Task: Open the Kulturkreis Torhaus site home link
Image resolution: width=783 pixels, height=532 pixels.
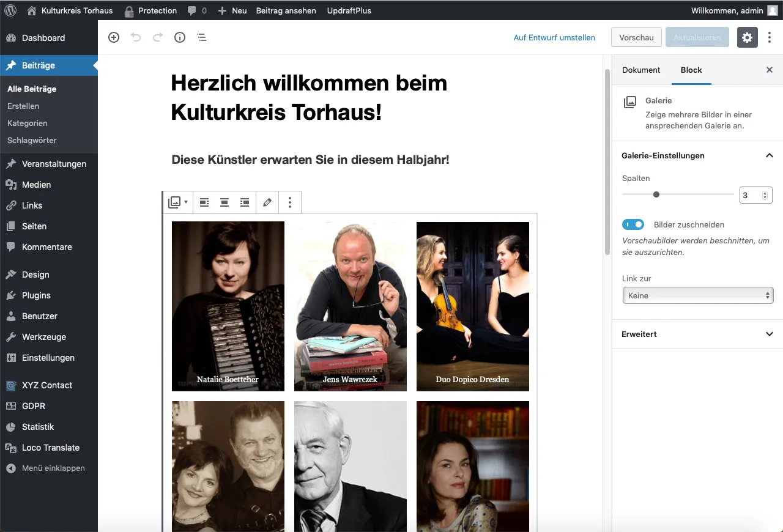Action: click(x=70, y=10)
